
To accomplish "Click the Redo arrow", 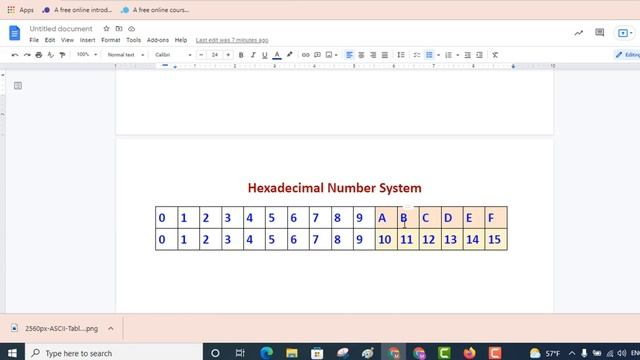I will point(27,55).
